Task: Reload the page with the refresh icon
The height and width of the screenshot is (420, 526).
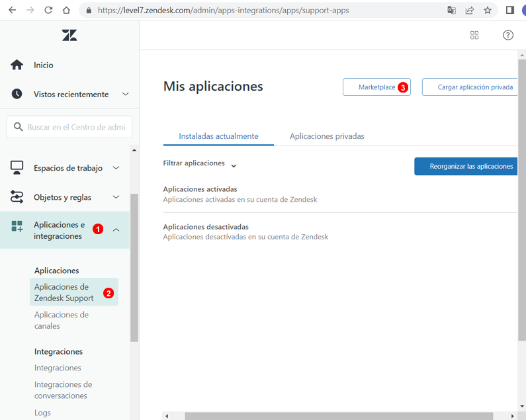Action: [48, 10]
